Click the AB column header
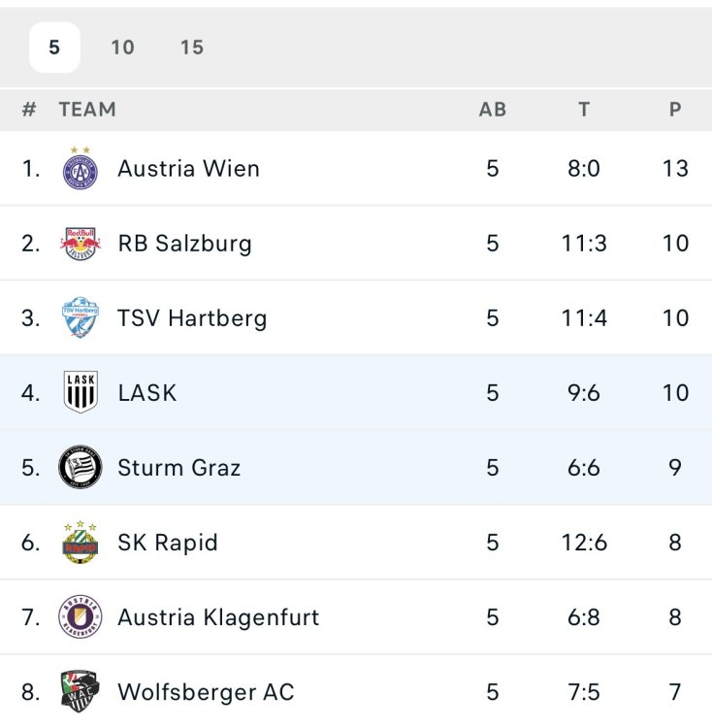Screen dimensions: 712x728 click(x=493, y=110)
